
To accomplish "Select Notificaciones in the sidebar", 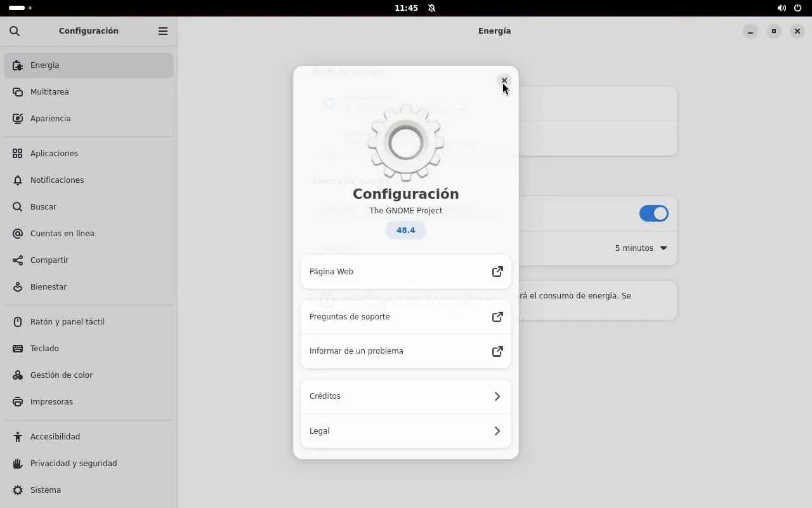I will click(89, 180).
